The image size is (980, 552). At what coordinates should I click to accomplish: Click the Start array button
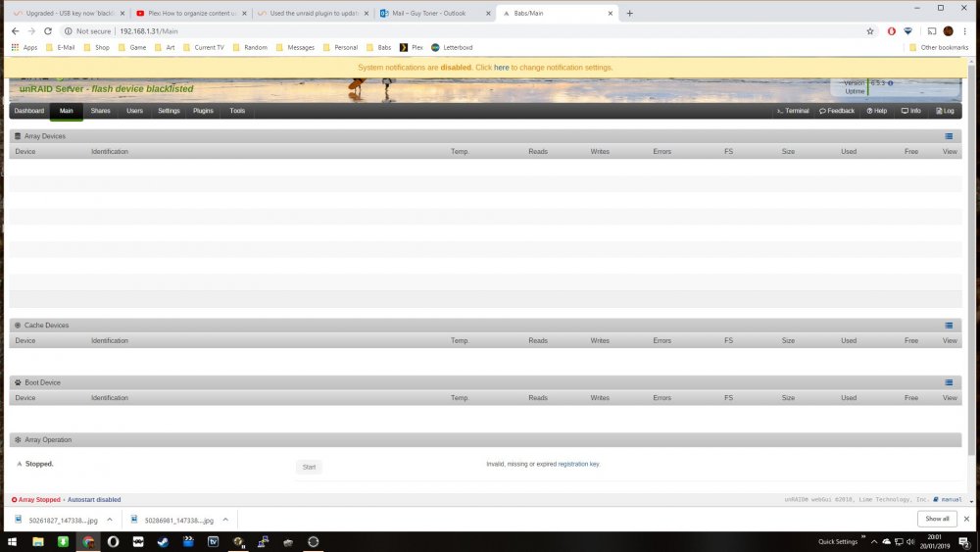pos(309,467)
